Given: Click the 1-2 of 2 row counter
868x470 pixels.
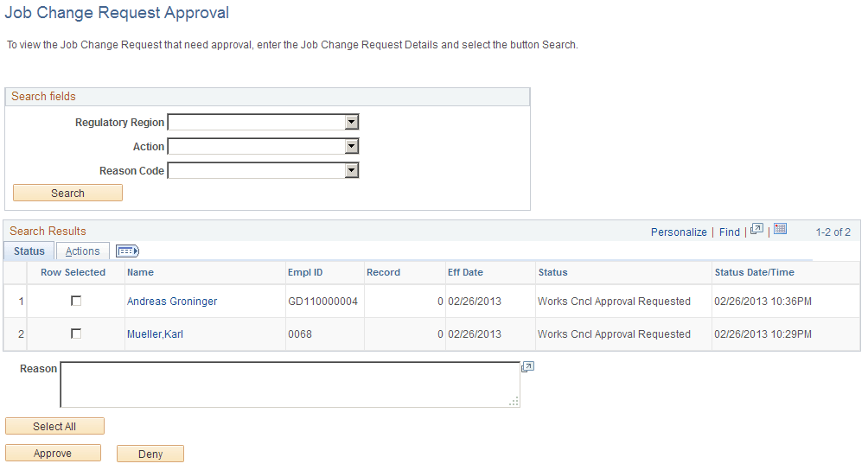Looking at the screenshot, I should [833, 232].
